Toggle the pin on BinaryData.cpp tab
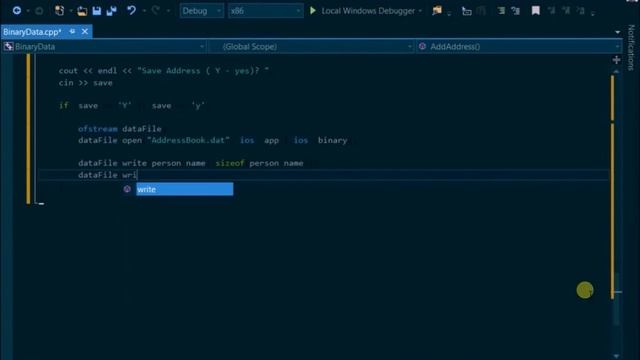The image size is (640, 360). click(x=72, y=31)
